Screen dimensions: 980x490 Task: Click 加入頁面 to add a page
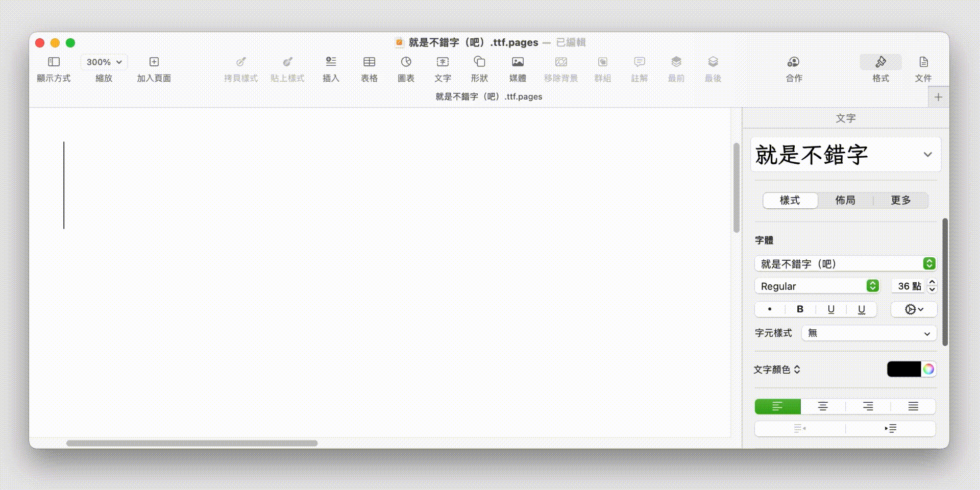pyautogui.click(x=154, y=69)
